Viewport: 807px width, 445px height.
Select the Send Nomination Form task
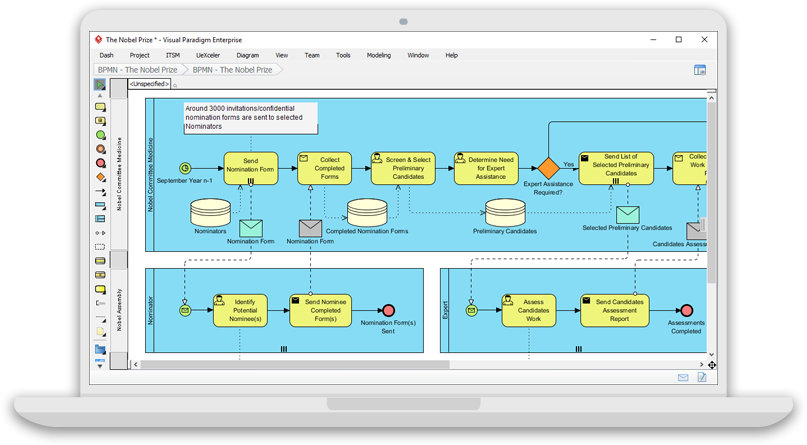[x=251, y=168]
